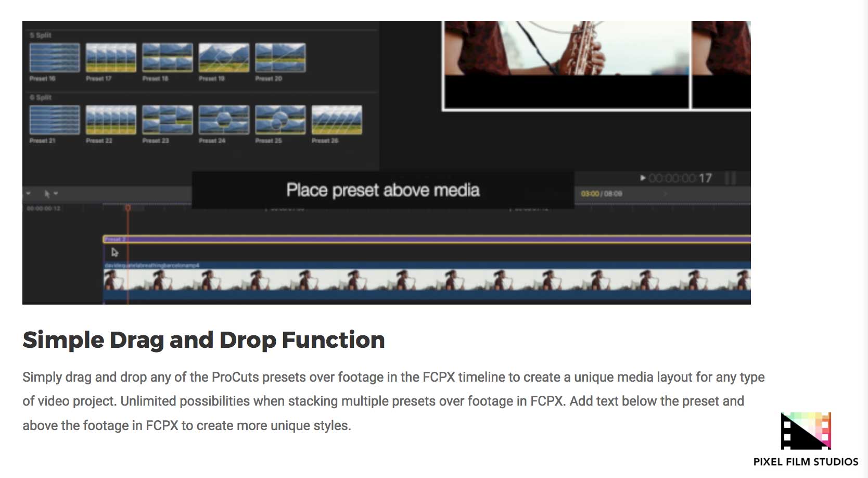Select the Preset 21 thumbnail

coord(55,120)
